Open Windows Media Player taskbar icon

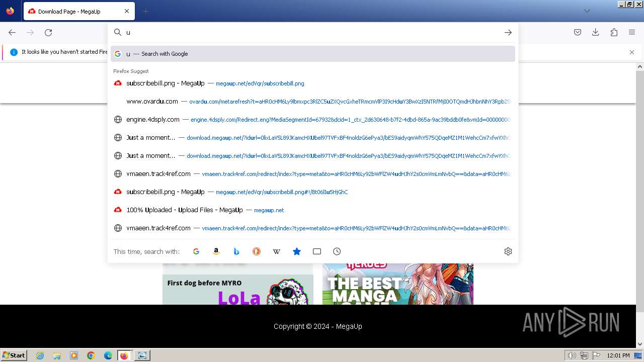(74, 355)
